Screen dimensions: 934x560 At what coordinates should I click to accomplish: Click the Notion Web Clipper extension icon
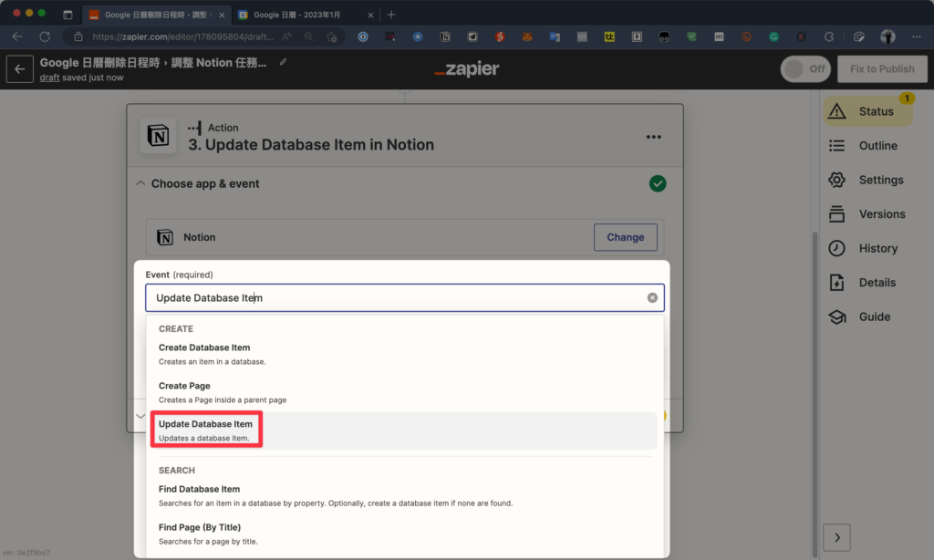point(445,36)
